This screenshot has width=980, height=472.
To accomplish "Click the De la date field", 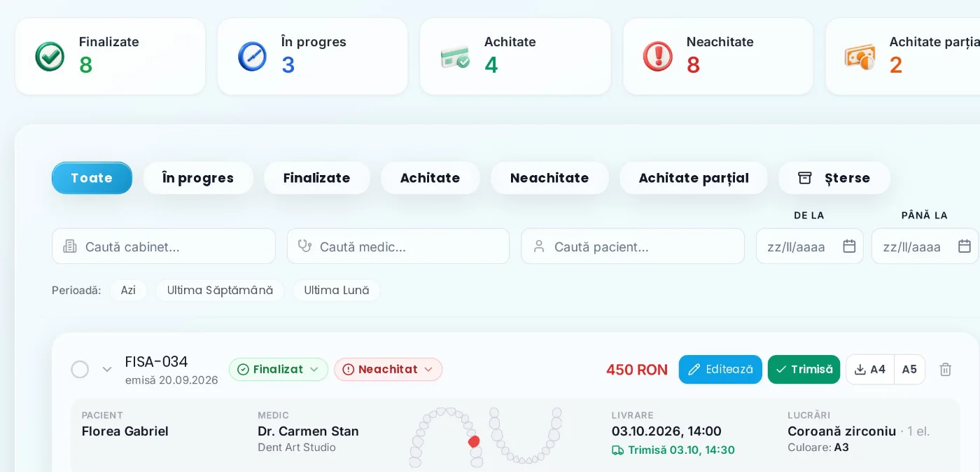I will tap(809, 247).
